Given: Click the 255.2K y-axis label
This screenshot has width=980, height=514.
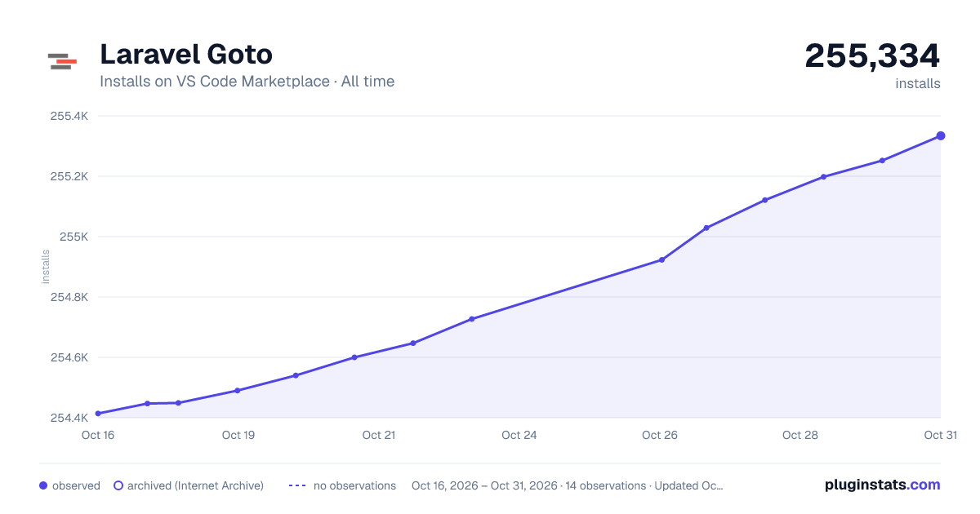Looking at the screenshot, I should tap(69, 176).
